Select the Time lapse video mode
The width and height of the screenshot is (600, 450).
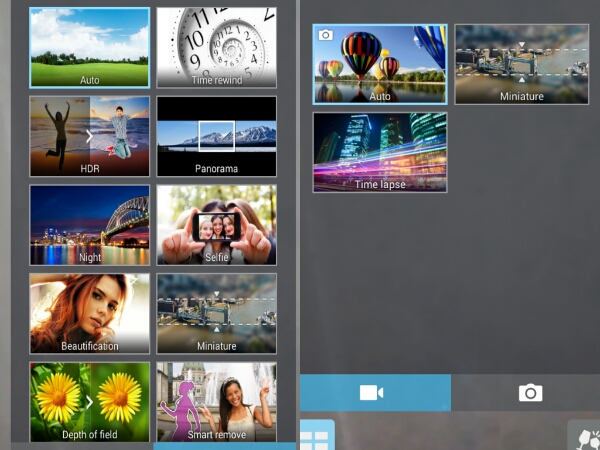(380, 152)
